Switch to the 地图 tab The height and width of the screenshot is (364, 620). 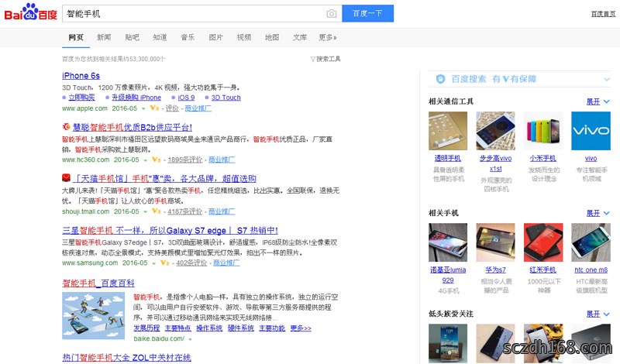coord(272,37)
